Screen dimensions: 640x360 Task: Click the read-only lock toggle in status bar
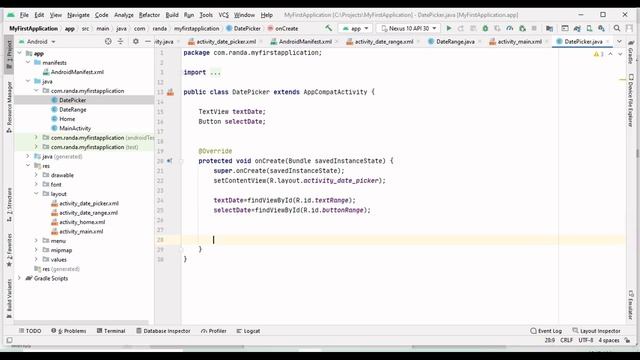coord(627,340)
